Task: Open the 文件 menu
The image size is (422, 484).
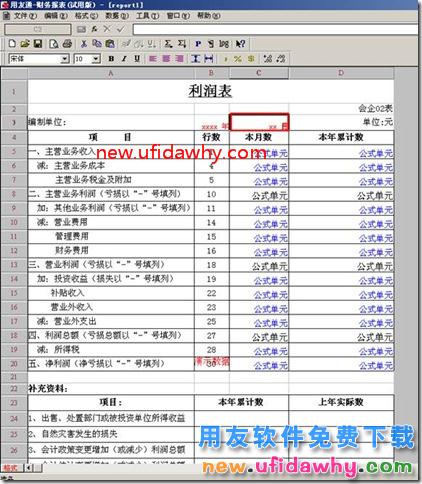Action: 25,16
